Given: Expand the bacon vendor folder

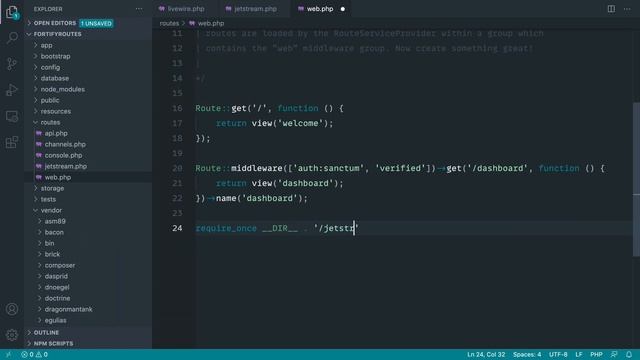Looking at the screenshot, I should tap(54, 233).
